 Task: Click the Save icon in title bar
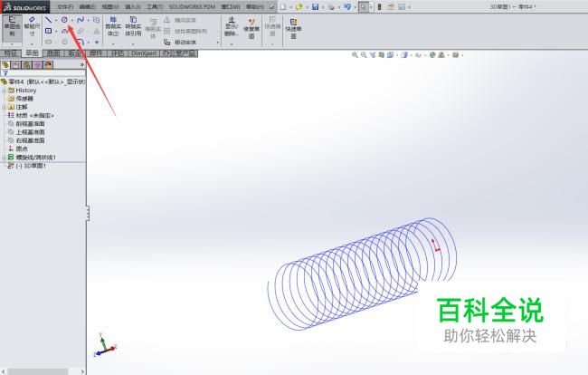click(316, 6)
